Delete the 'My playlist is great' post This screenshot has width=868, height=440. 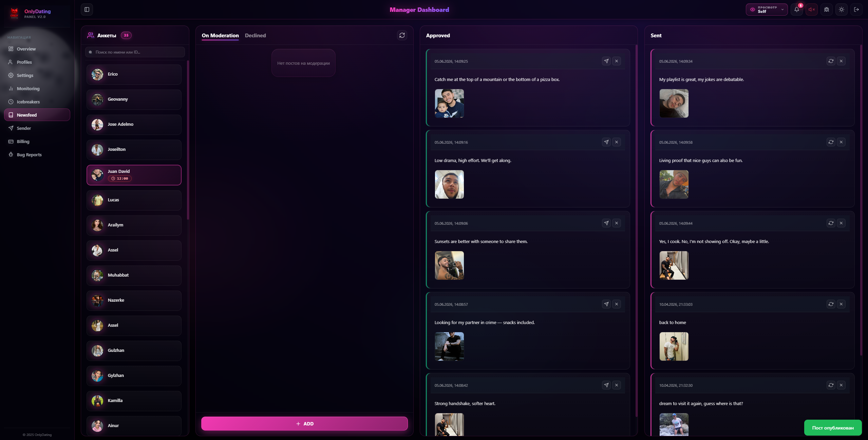tap(841, 61)
